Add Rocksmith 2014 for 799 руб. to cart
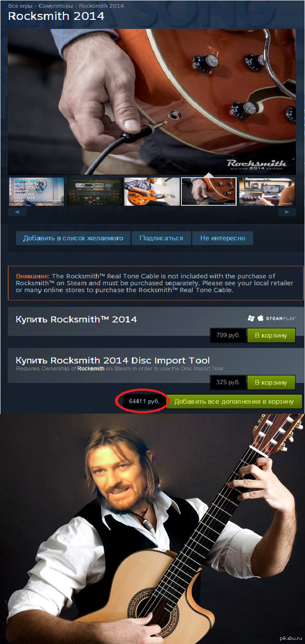305x644 pixels. [x=271, y=335]
